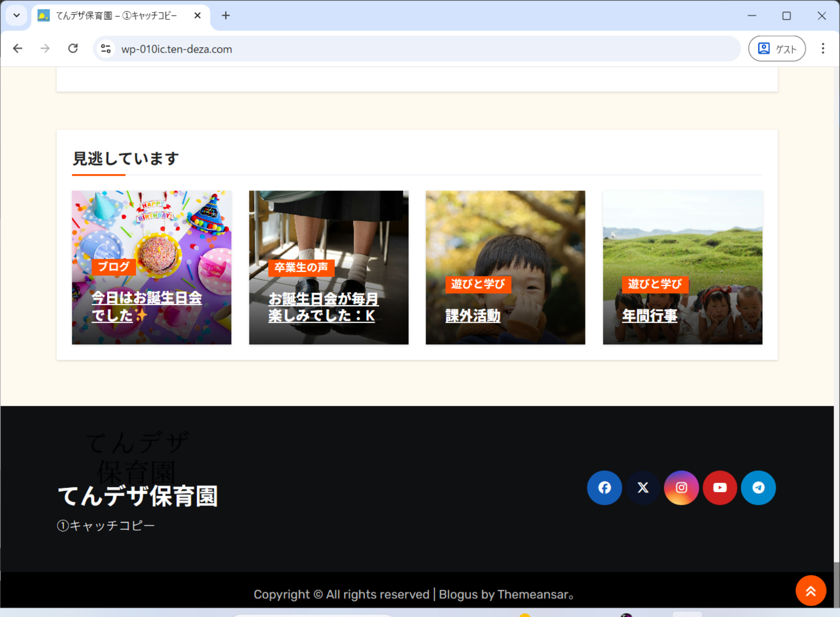This screenshot has height=617, width=840.
Task: View site information icon in address bar
Action: click(x=106, y=49)
